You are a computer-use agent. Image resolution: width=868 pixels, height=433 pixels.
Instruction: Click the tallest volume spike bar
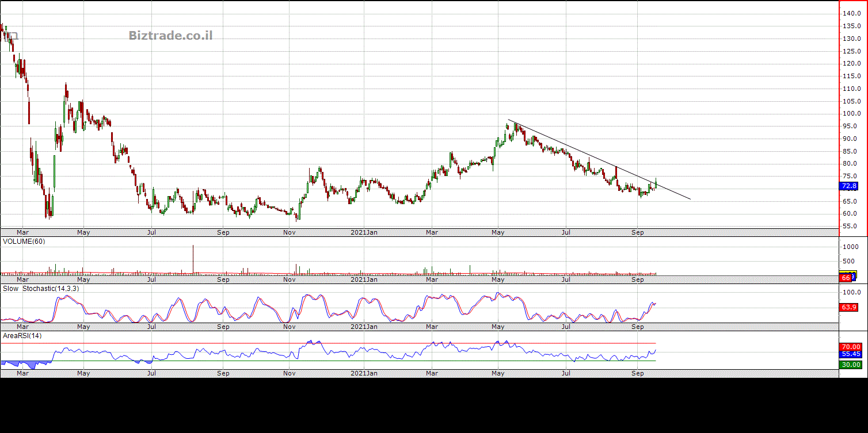[193, 260]
